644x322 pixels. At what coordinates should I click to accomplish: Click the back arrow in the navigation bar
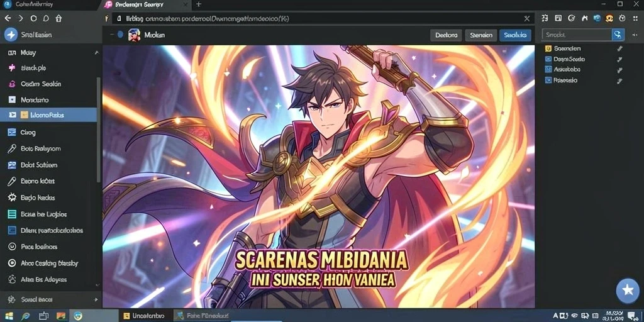[8, 18]
